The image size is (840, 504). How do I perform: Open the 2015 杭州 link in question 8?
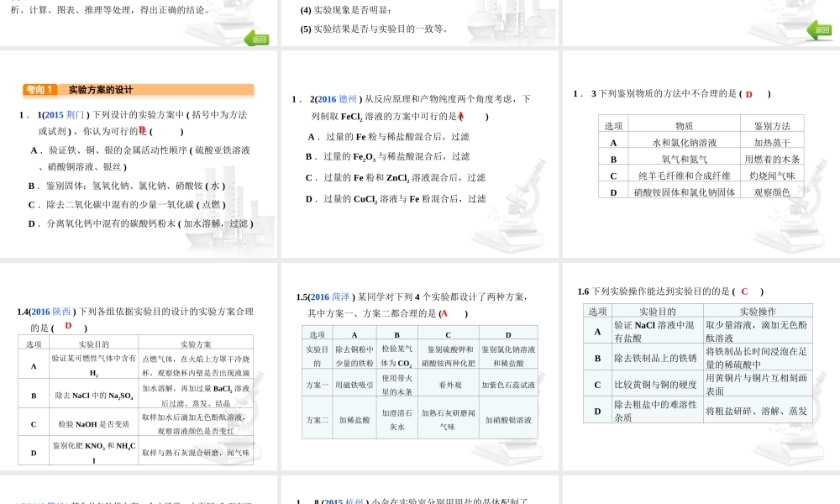[345, 501]
